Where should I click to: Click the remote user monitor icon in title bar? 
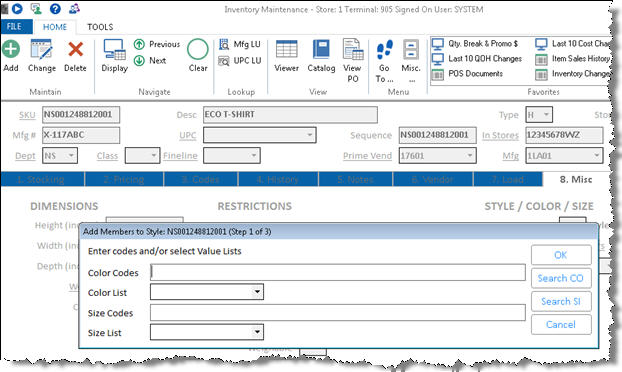coord(36,8)
